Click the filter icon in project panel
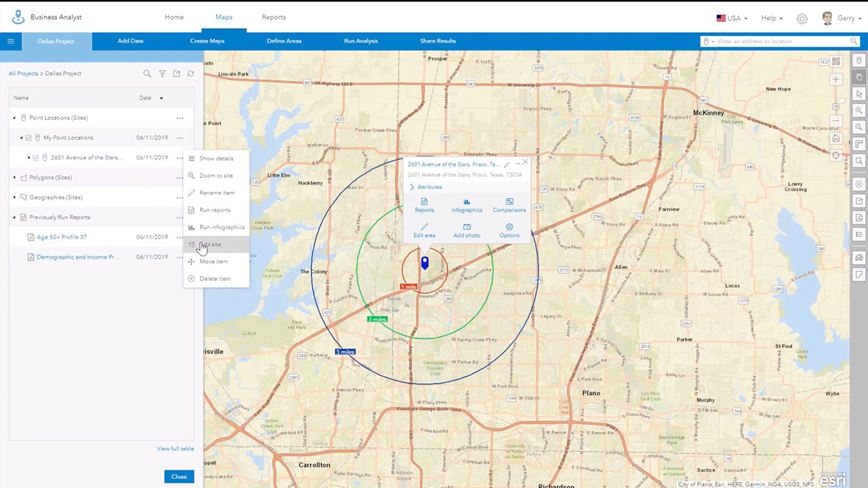This screenshot has height=488, width=868. [x=162, y=74]
